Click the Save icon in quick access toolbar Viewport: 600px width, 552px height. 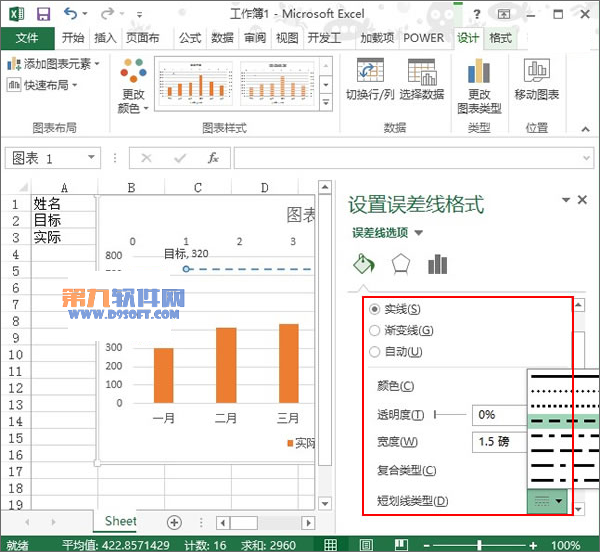pyautogui.click(x=43, y=14)
